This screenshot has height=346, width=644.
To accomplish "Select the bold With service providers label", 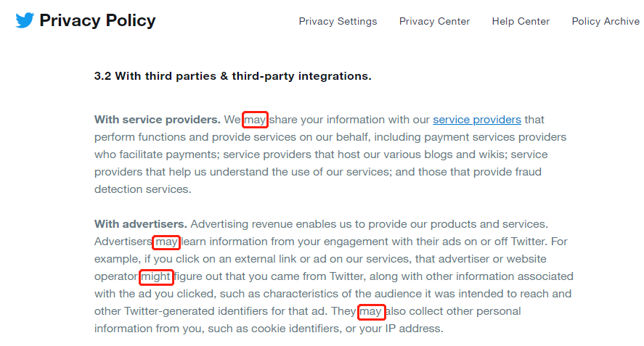I will pos(158,120).
